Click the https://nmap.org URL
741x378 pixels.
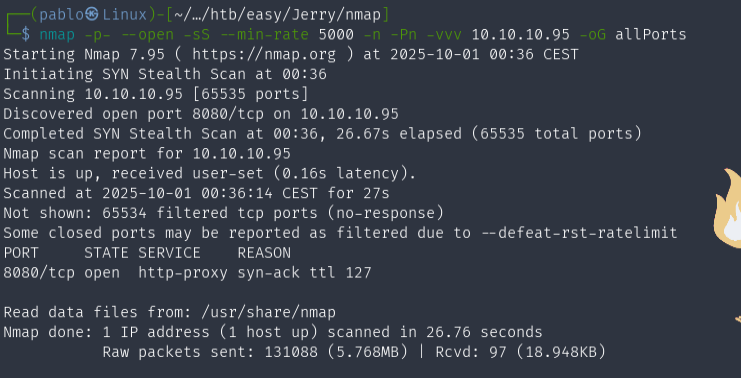[x=264, y=54]
